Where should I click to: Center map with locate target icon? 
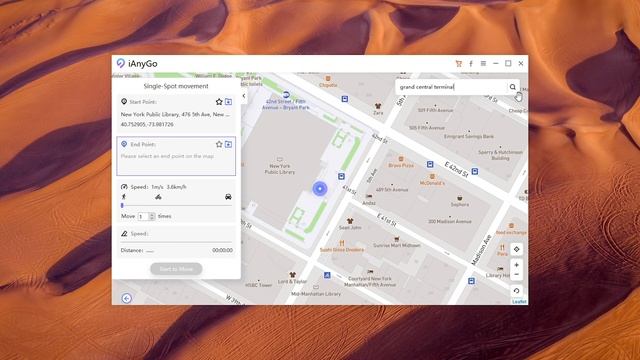517,249
